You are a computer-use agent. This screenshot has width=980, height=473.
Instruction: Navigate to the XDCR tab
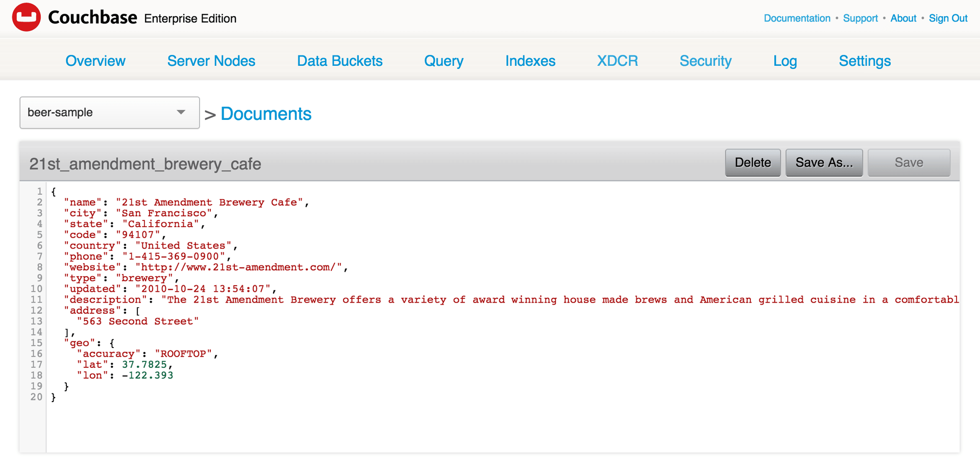pyautogui.click(x=617, y=61)
